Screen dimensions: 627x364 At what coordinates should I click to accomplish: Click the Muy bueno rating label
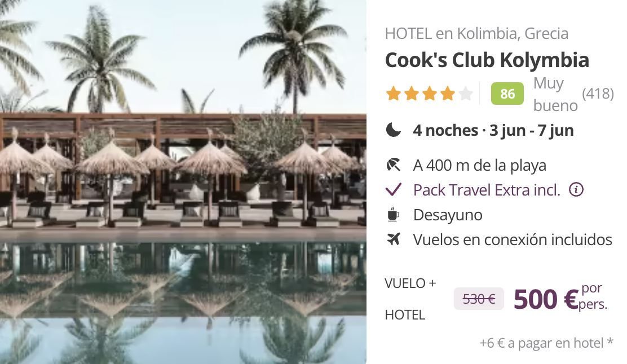tap(555, 94)
